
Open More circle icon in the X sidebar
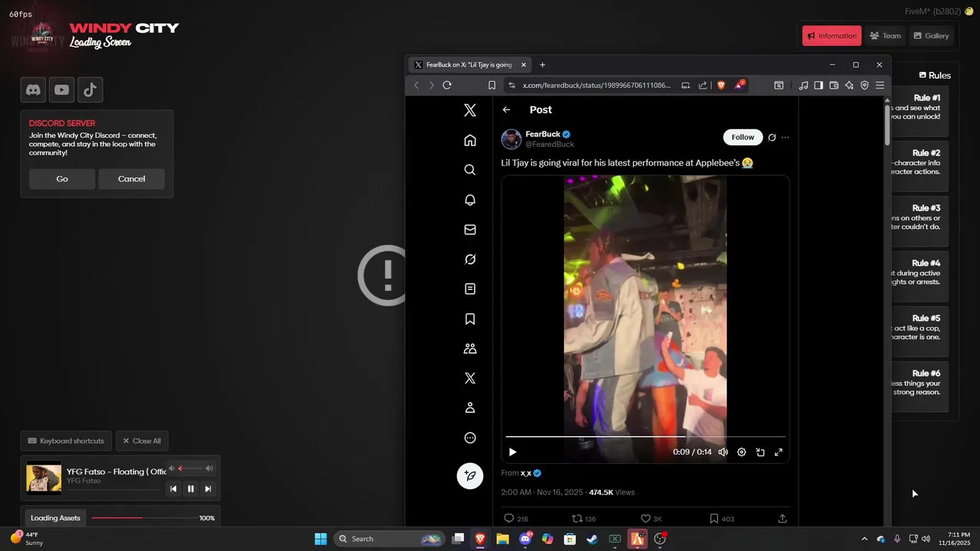tap(470, 438)
